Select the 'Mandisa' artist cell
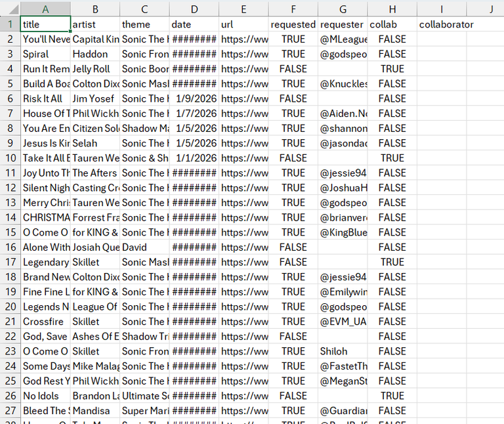This screenshot has height=424, width=504. tap(95, 410)
